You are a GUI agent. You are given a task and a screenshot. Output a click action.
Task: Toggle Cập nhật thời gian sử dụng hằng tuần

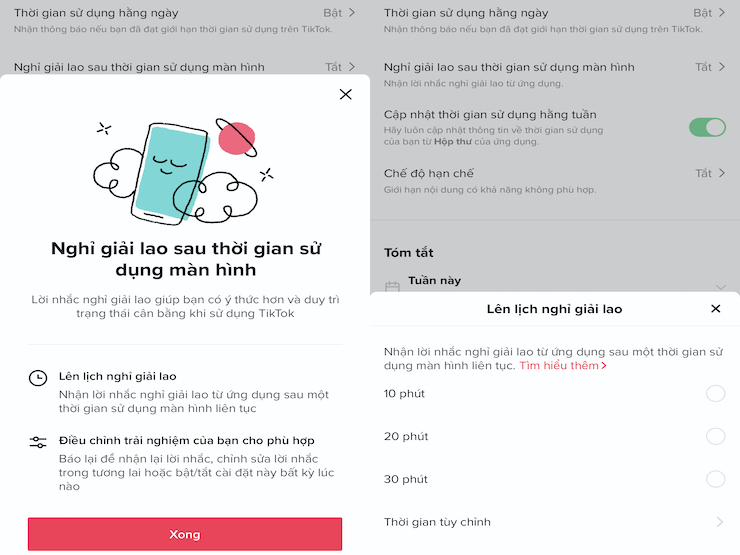pyautogui.click(x=707, y=127)
